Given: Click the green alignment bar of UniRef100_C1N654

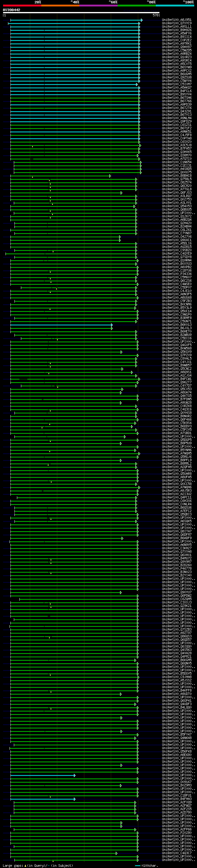Looking at the screenshot, I should 78,162.
